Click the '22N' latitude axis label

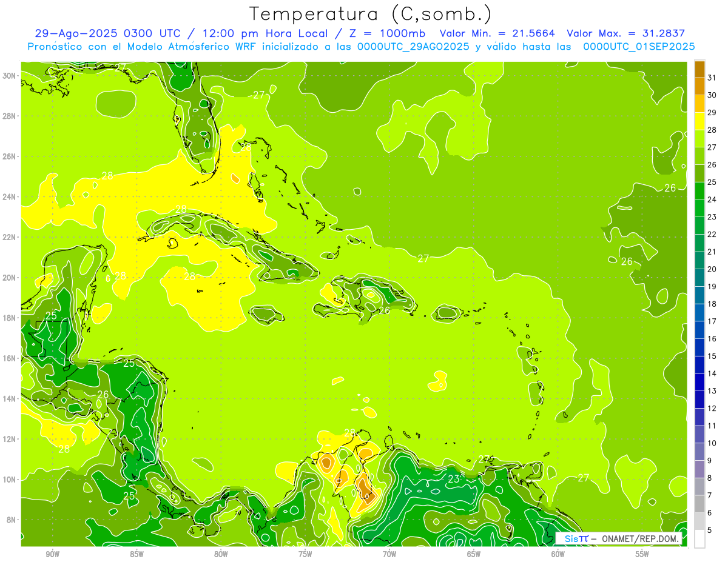click(x=9, y=237)
